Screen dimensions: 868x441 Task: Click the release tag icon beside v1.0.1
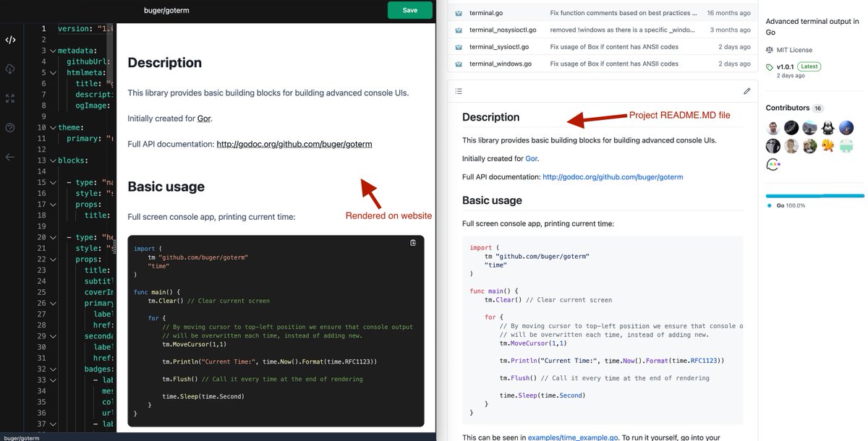(x=770, y=67)
